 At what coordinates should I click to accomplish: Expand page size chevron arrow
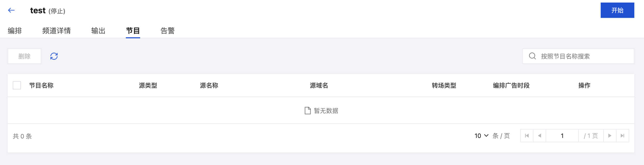tap(486, 136)
